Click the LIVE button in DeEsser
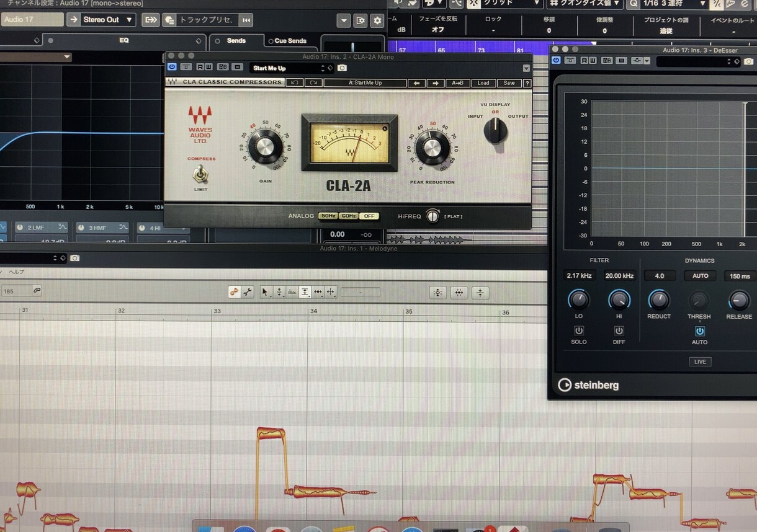Screen dimensions: 757x532 [x=700, y=361]
